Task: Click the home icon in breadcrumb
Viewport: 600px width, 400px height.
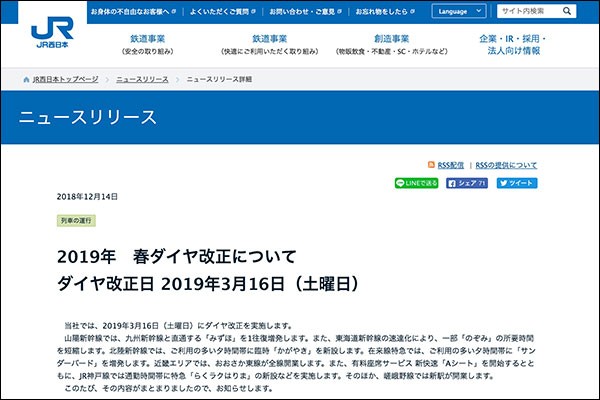Action: [x=25, y=78]
